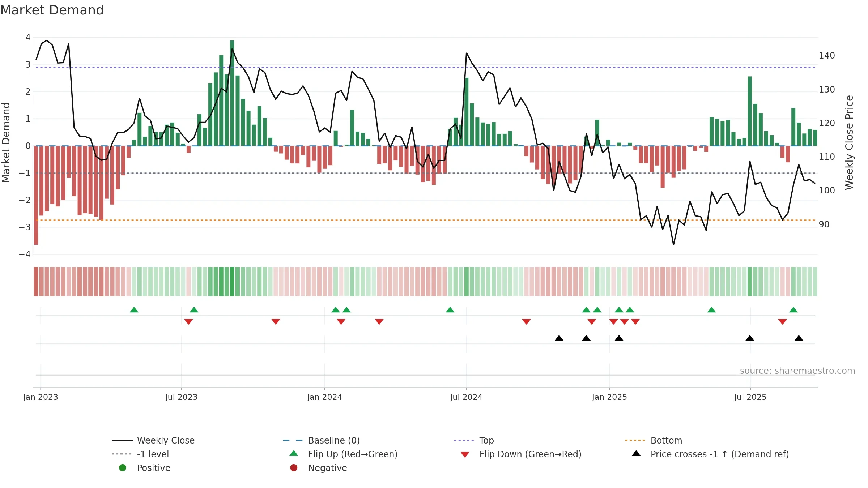
Task: Select the green flip-up marker just before Jul 2024
Action: 450,310
